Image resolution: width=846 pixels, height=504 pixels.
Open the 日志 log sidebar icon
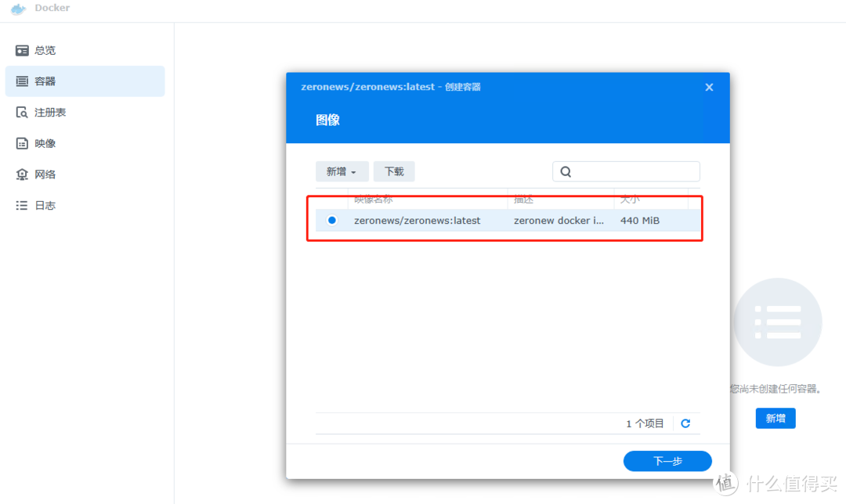pos(22,205)
